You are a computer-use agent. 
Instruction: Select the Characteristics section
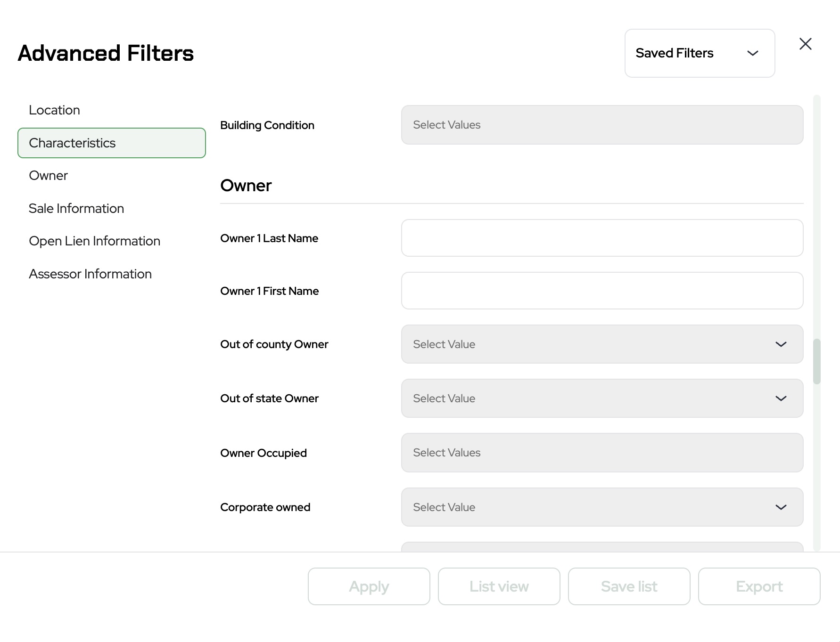(112, 143)
